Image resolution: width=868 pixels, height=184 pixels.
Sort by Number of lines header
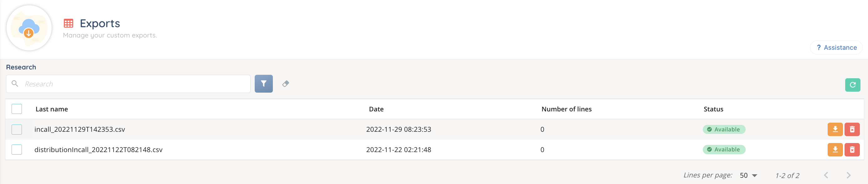click(566, 109)
